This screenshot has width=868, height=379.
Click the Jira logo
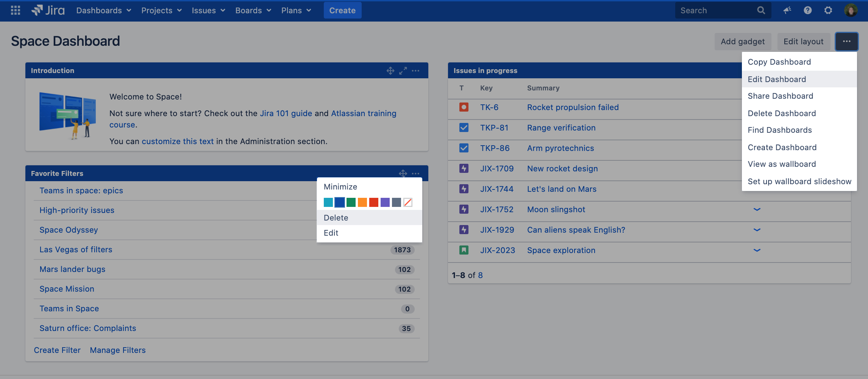click(48, 10)
